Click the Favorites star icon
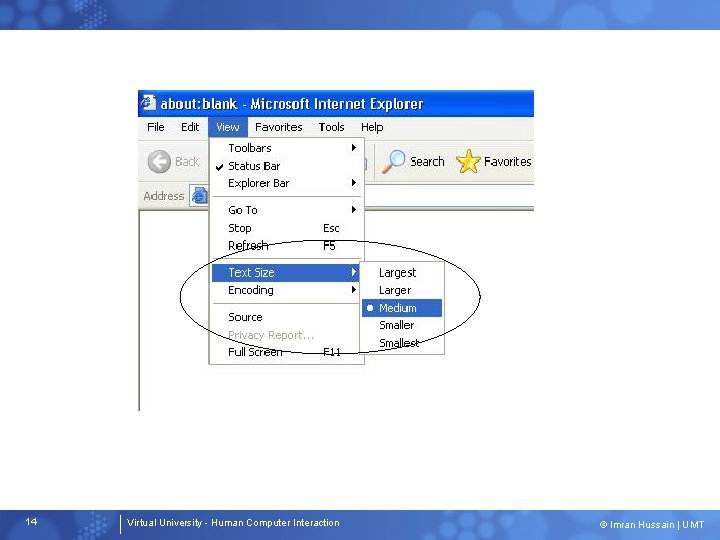 [x=468, y=162]
